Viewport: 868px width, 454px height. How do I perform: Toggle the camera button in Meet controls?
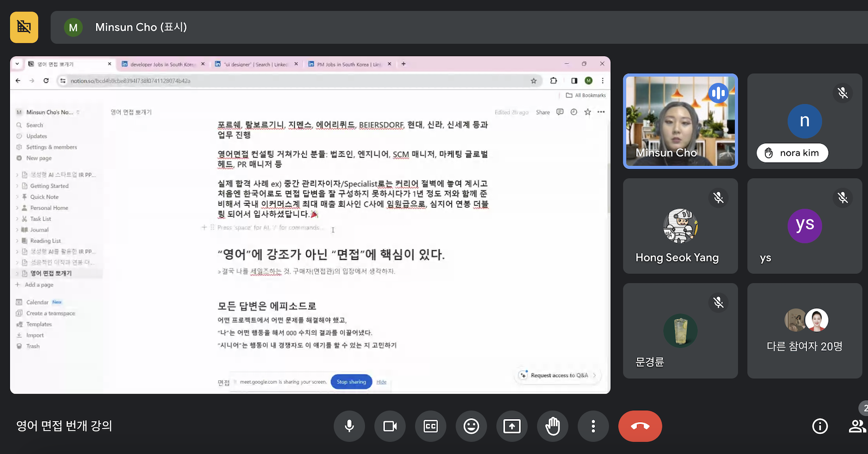[390, 426]
